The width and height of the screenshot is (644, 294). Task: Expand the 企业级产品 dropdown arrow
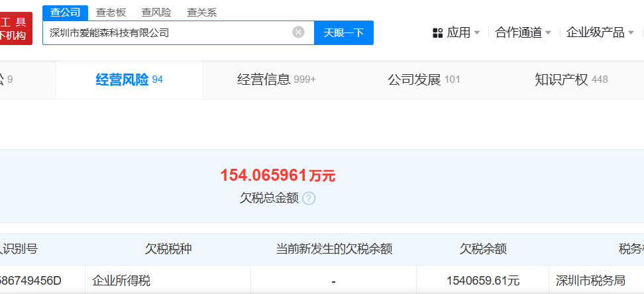point(631,32)
